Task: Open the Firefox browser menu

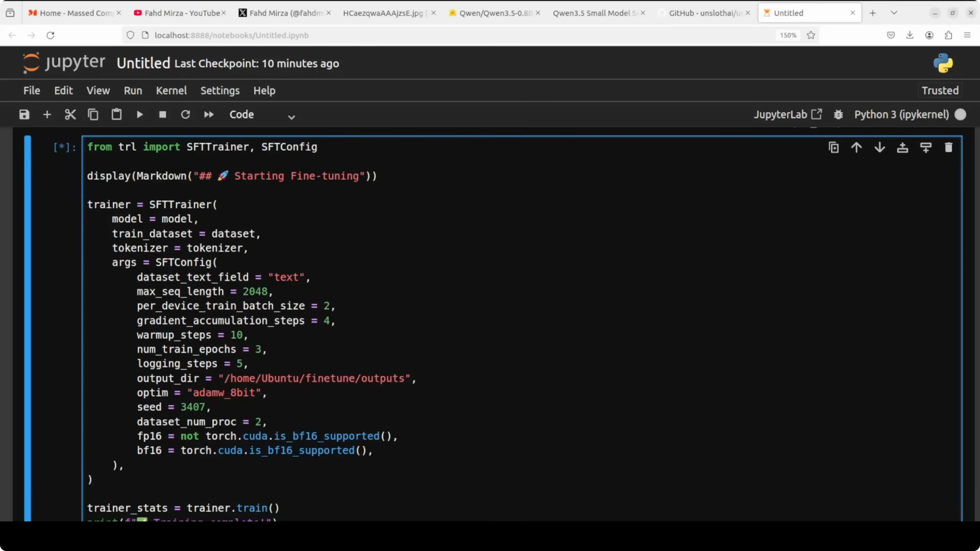Action: coord(967,35)
